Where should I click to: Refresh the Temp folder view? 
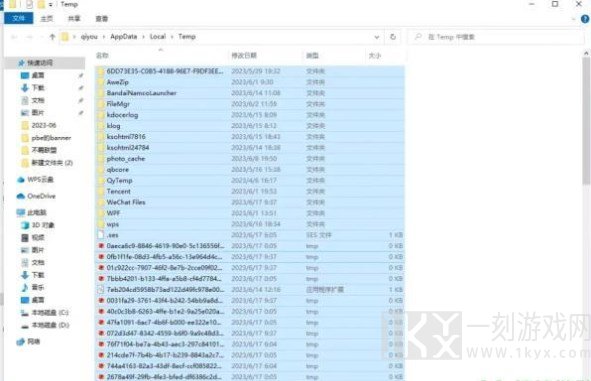coord(393,37)
